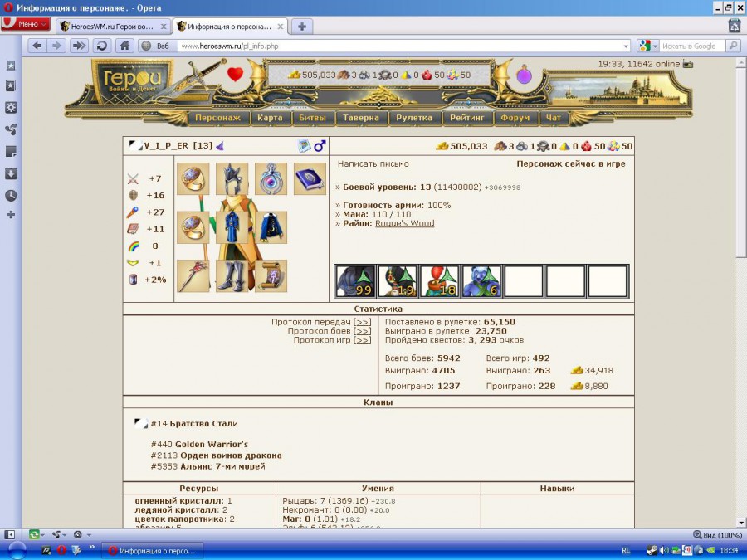Open a new tab with the plus button
This screenshot has width=747, height=560.
(301, 27)
